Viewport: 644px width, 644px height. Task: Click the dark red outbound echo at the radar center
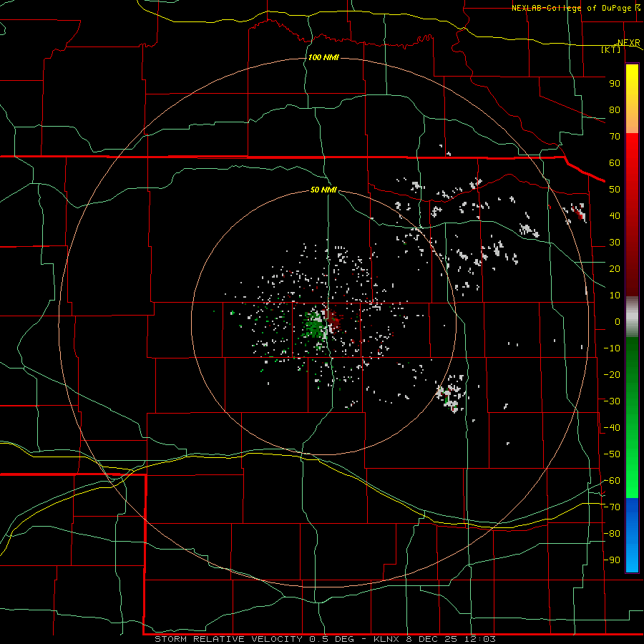[x=334, y=321]
